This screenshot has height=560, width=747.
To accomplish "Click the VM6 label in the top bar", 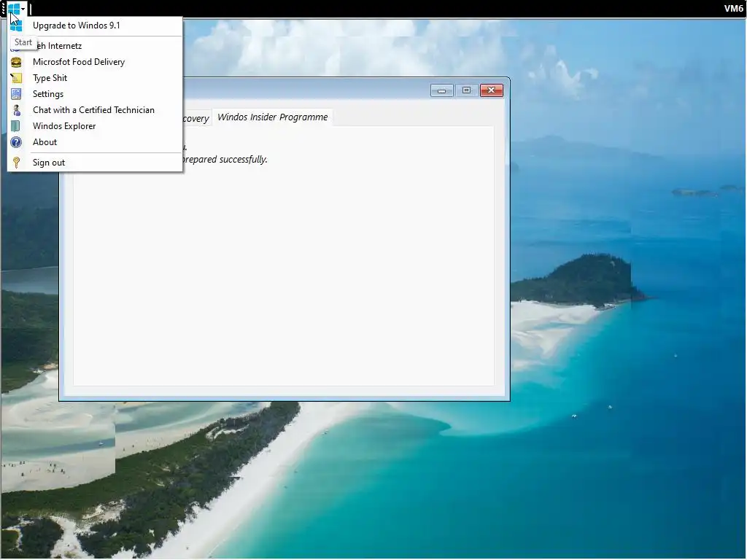I will [733, 9].
